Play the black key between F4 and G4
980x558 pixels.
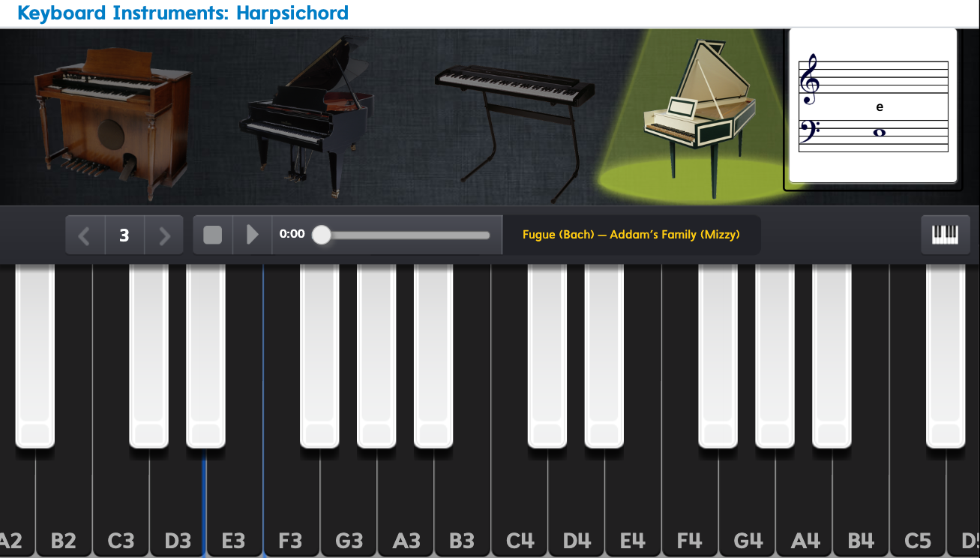point(718,356)
